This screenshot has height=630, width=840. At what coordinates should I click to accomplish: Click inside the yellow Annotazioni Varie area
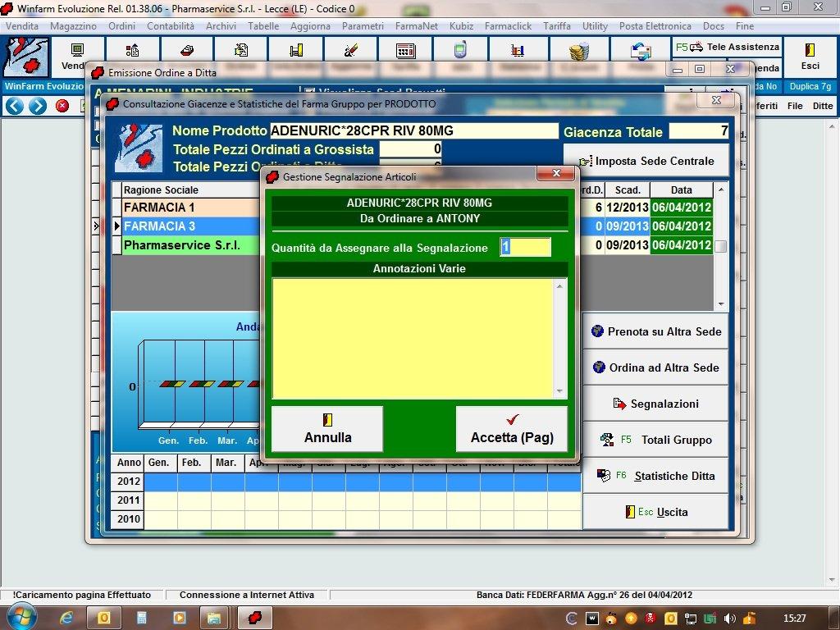click(x=413, y=338)
